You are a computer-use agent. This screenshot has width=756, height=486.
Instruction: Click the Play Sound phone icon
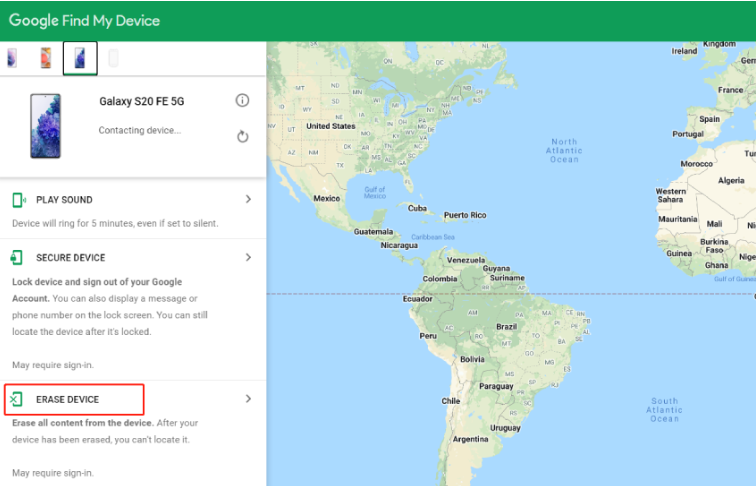point(19,200)
